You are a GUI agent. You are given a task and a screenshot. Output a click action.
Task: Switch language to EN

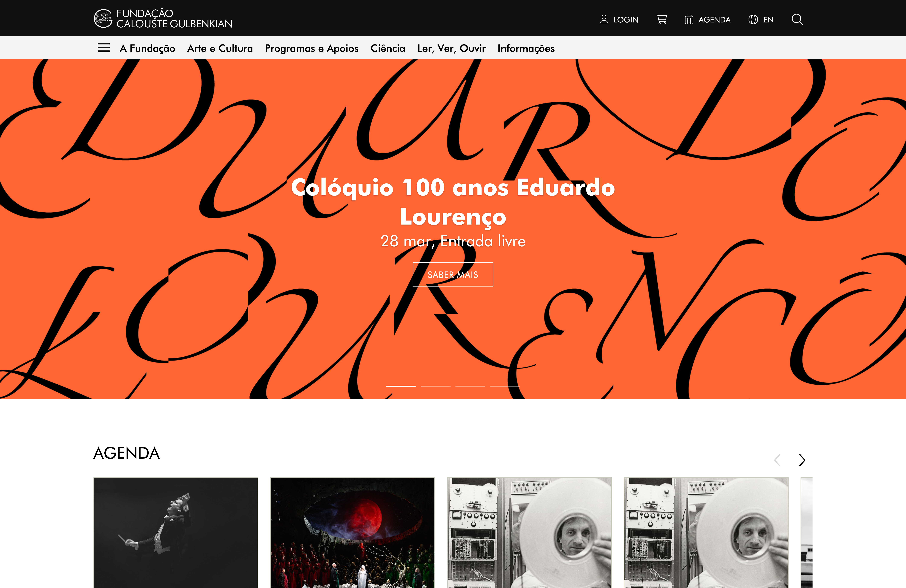(768, 20)
